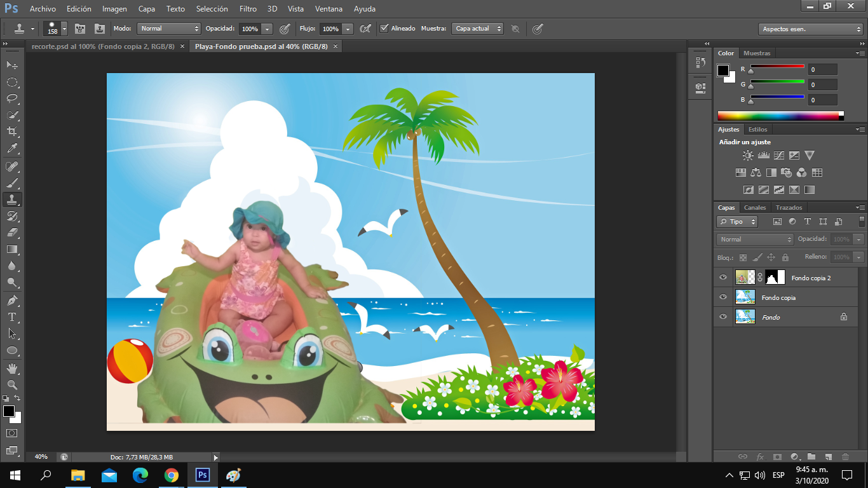
Task: Open the Capa menu
Action: (147, 9)
